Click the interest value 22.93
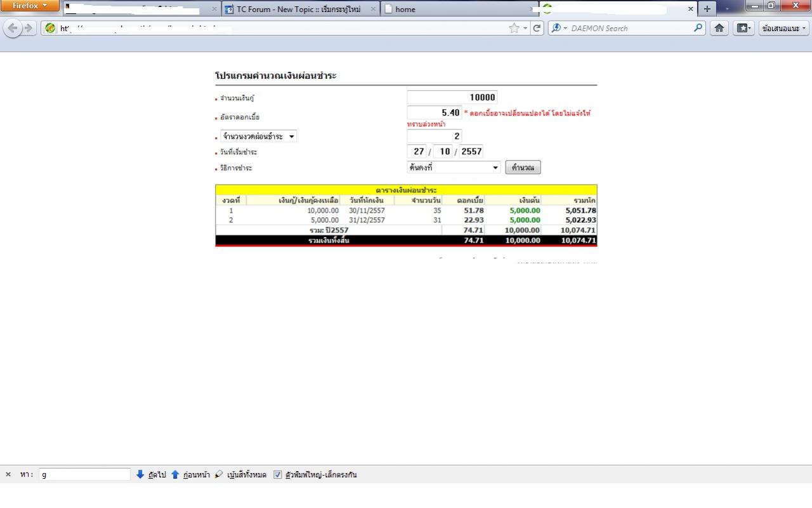Image resolution: width=812 pixels, height=508 pixels. [474, 220]
